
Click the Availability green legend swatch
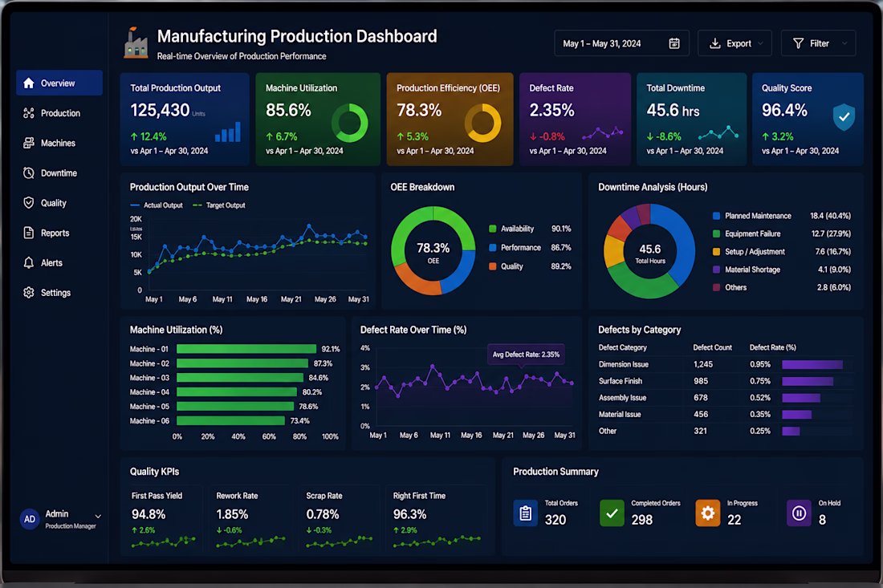[493, 229]
